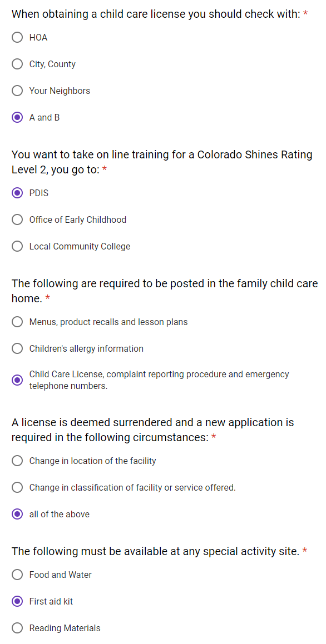This screenshot has width=326, height=644.
Task: Select PDIS for the training question
Action: [17, 193]
